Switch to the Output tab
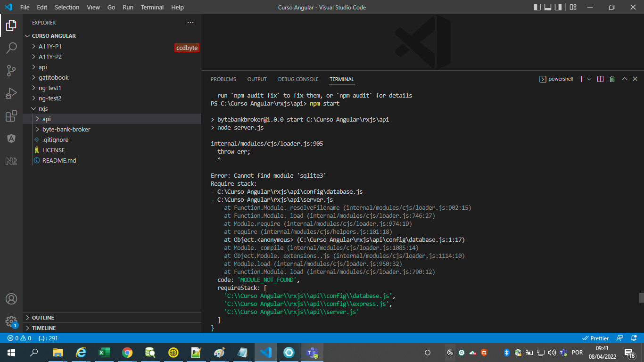644x362 pixels. click(x=257, y=79)
